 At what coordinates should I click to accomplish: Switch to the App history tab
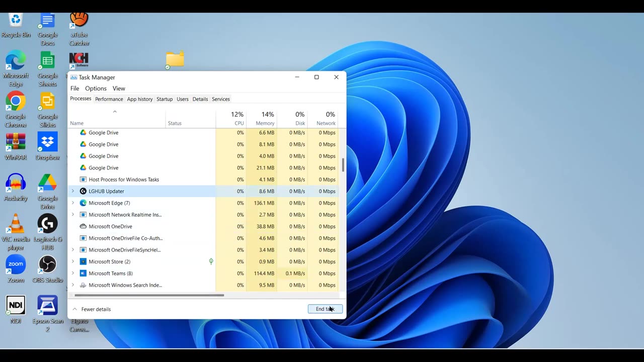(x=140, y=99)
